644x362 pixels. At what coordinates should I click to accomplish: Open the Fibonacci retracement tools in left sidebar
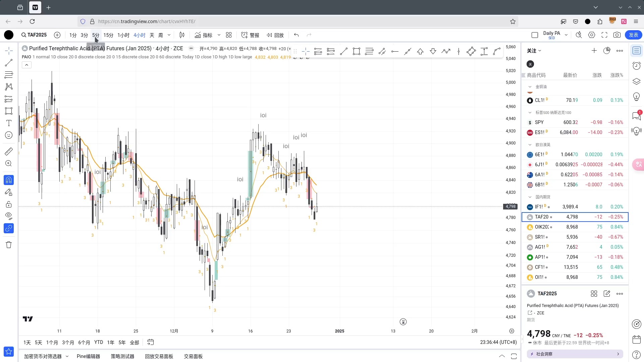[x=9, y=75]
